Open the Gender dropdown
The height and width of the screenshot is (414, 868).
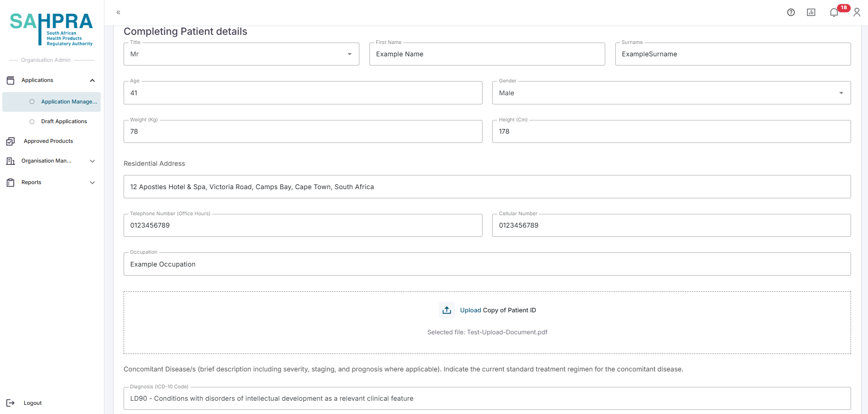[671, 93]
